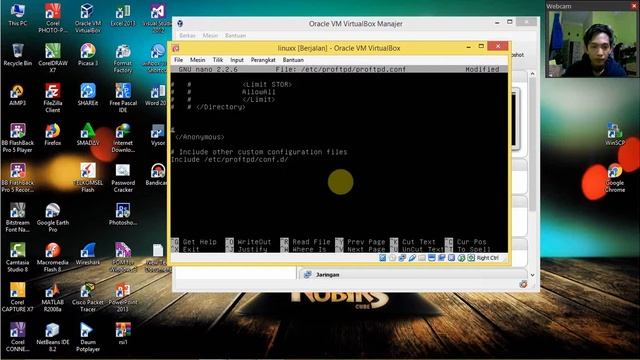Select the Corel CAPTURE X7 desktop icon
This screenshot has height=360, width=640.
18,298
